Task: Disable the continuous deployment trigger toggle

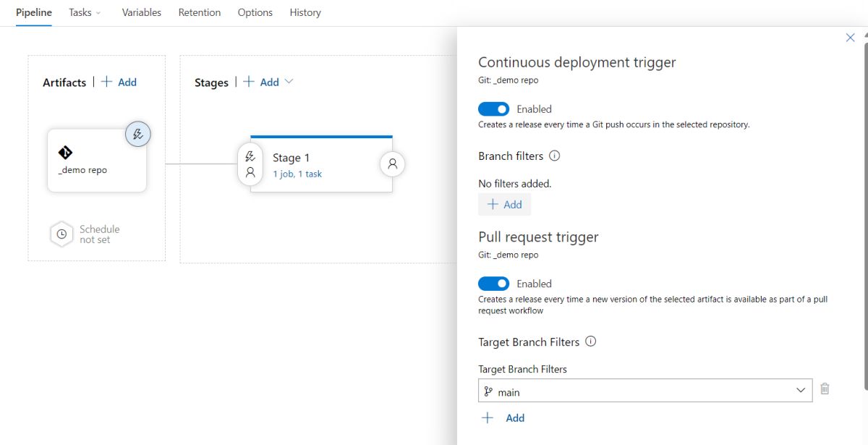Action: pyautogui.click(x=493, y=109)
